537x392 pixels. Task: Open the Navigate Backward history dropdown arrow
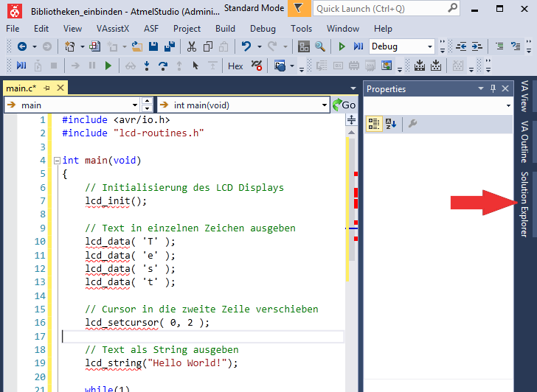[x=35, y=47]
